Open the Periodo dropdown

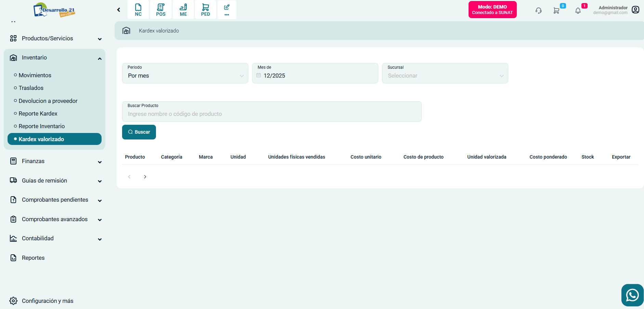point(185,73)
